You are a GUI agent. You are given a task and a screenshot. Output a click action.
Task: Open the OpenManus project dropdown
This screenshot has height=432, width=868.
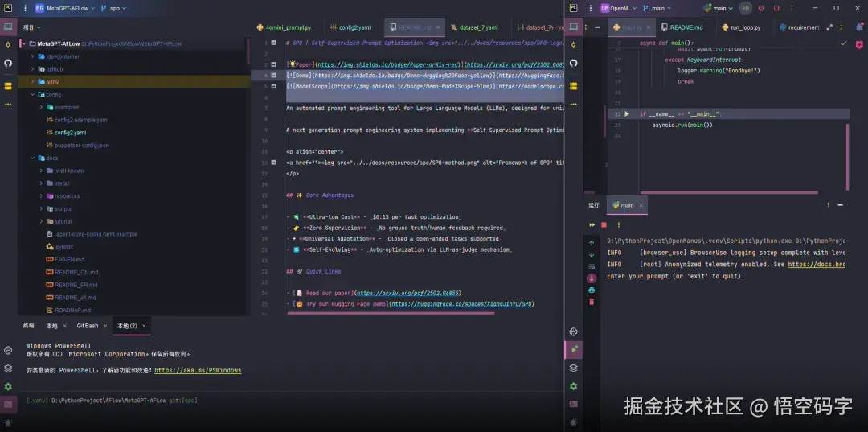pyautogui.click(x=618, y=8)
